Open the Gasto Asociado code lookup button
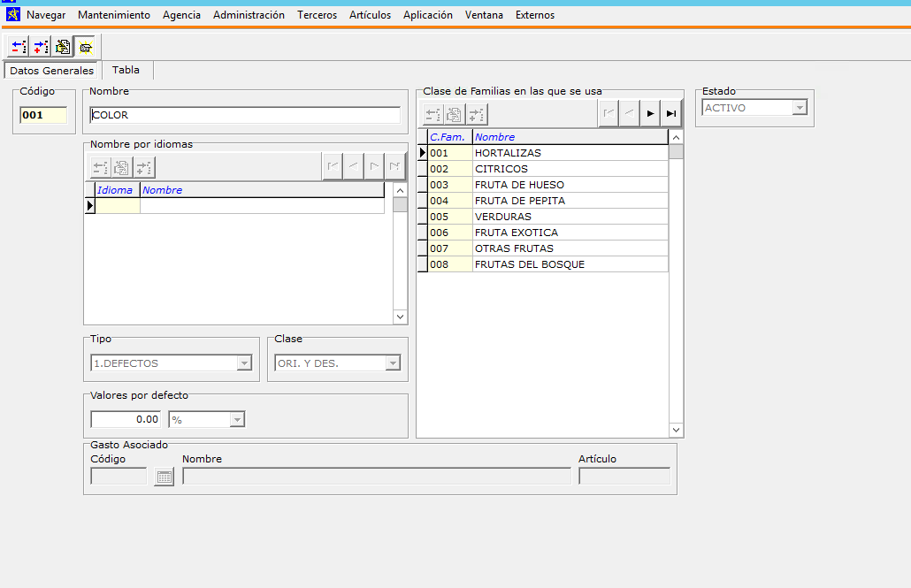Screen dimensions: 911x588 [x=165, y=477]
